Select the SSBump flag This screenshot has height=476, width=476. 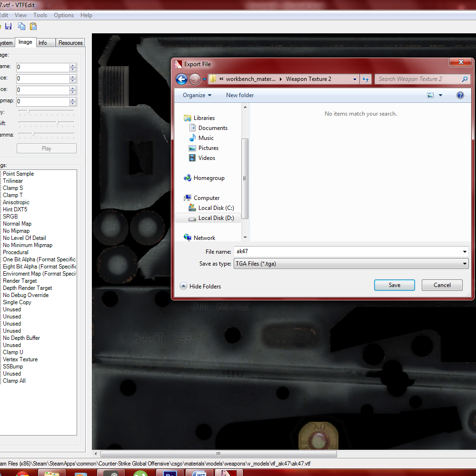tap(13, 367)
